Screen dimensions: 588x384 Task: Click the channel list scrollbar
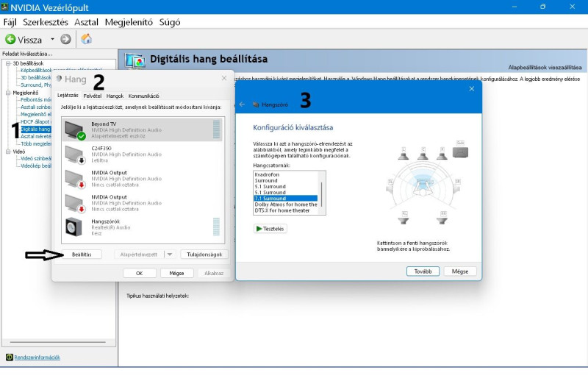(322, 193)
